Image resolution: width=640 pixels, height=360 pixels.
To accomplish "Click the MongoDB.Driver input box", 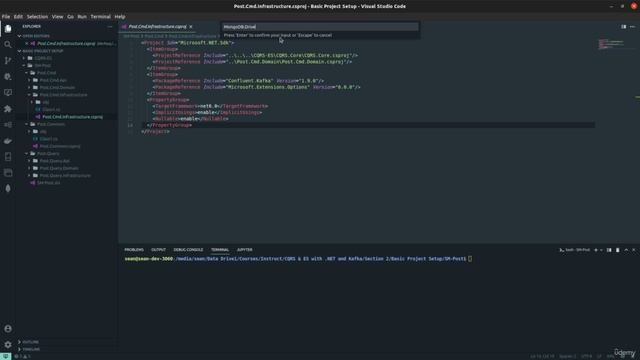I will [320, 27].
